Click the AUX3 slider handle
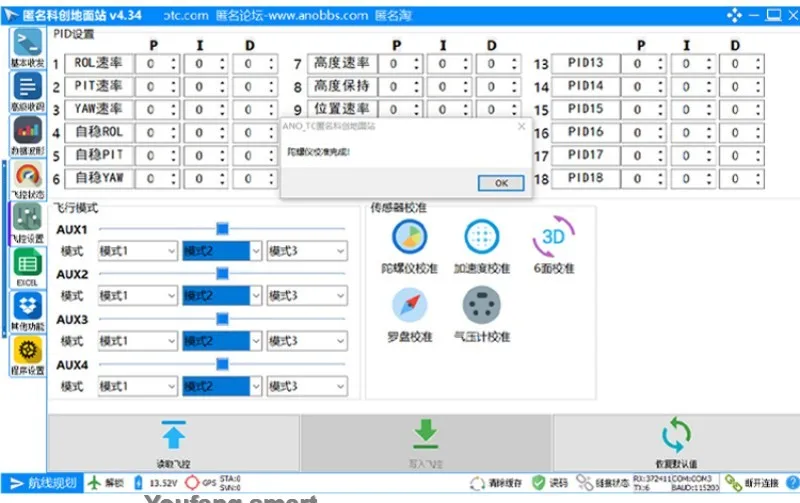 pos(222,319)
